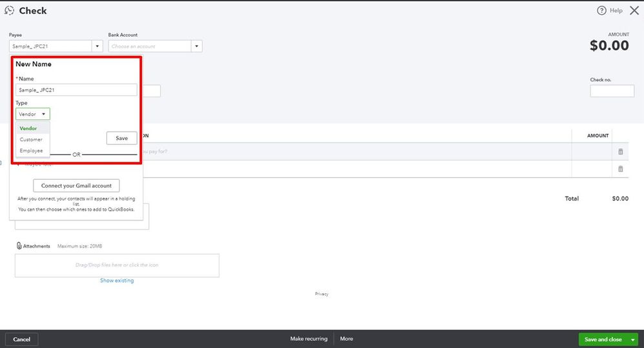This screenshot has height=348, width=644.
Task: Follow the Show existing link
Action: [x=117, y=281]
